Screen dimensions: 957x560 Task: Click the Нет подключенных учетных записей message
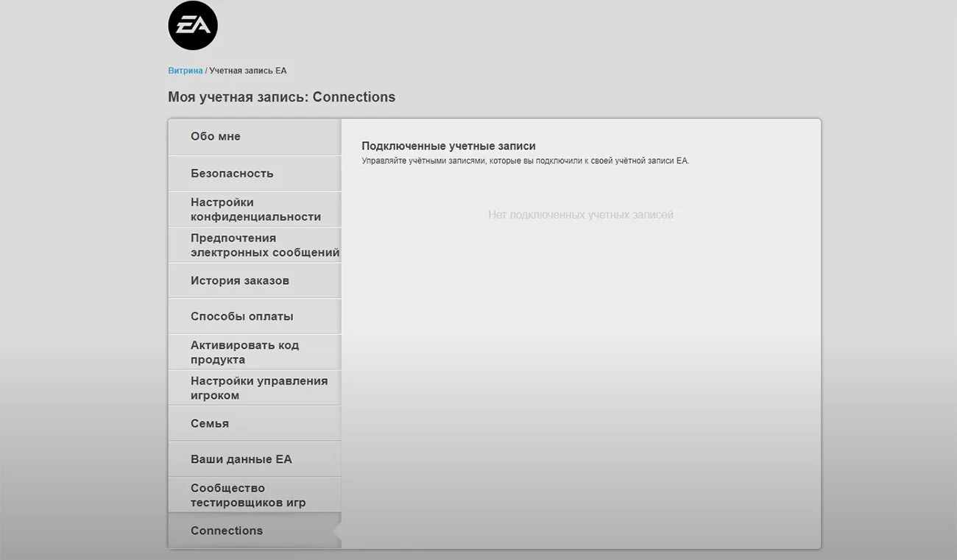581,215
